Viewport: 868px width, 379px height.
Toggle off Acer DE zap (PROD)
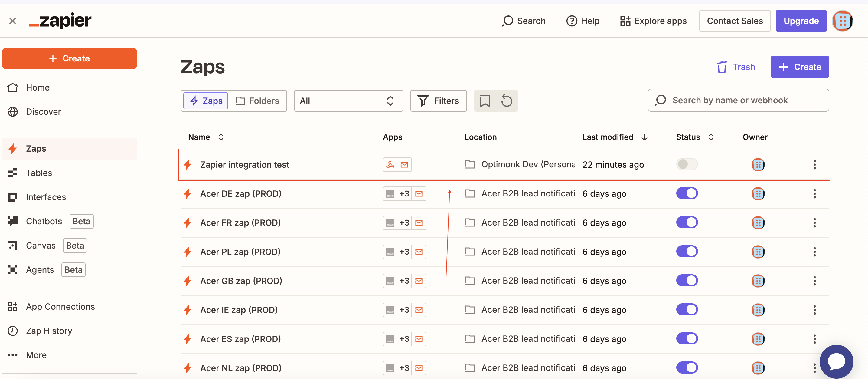(687, 193)
